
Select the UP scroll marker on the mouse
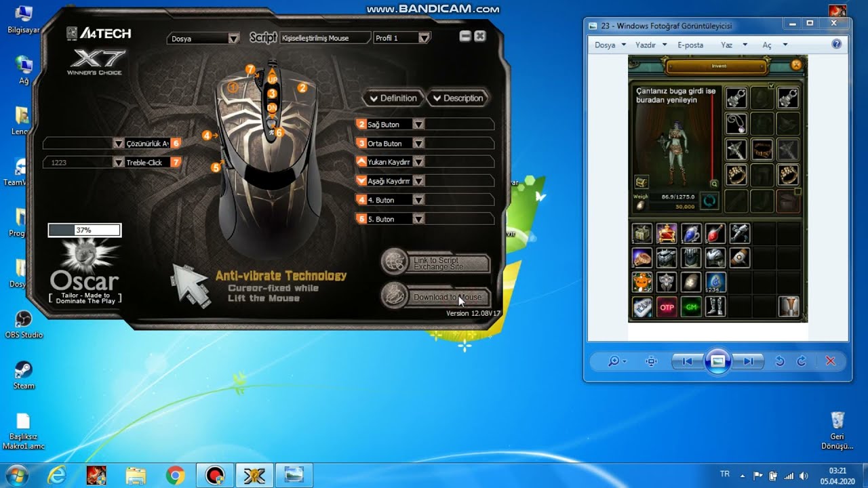272,79
